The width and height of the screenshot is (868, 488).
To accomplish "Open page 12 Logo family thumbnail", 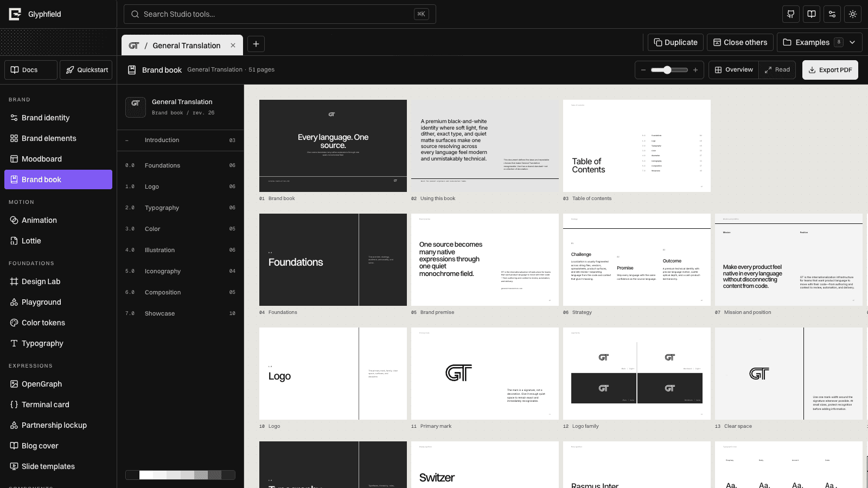I will pyautogui.click(x=637, y=374).
